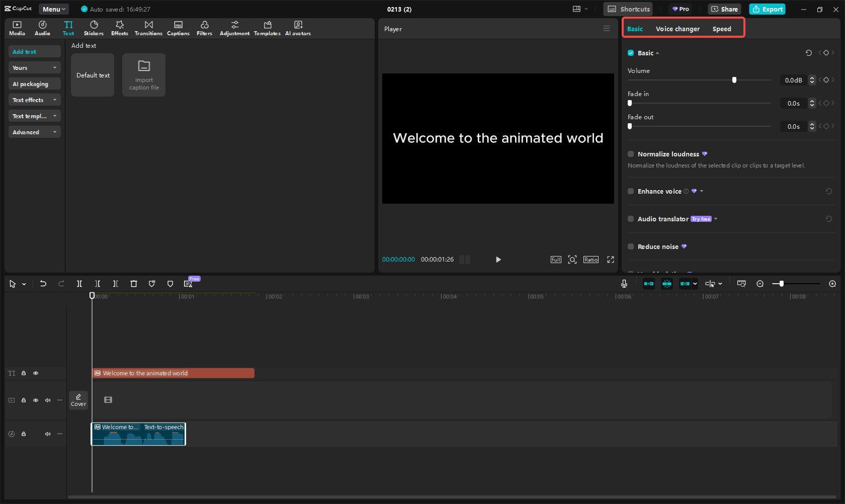Click the Cover edit button
The width and height of the screenshot is (845, 504).
78,400
